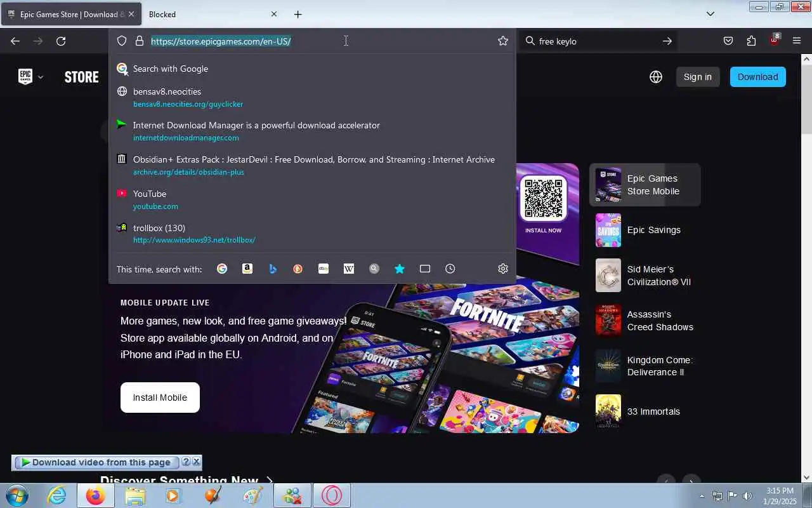
Task: Search this time with DuckDuckGo
Action: (x=298, y=269)
